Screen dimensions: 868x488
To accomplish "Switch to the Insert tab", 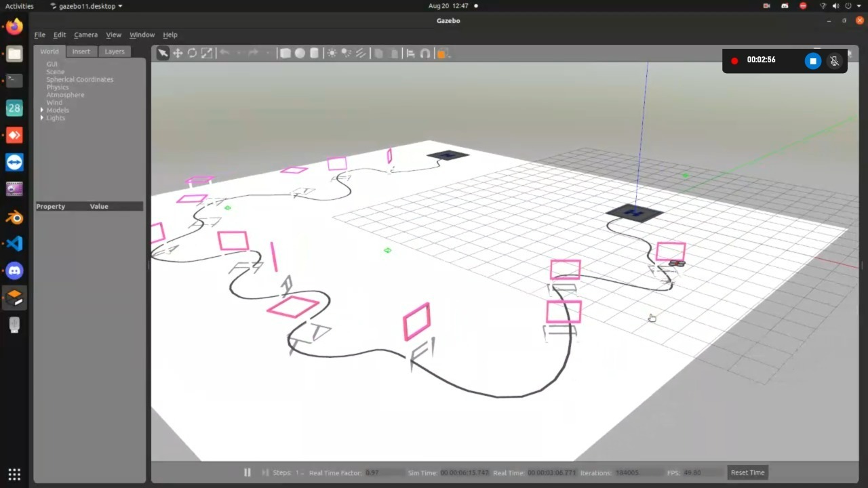I will click(81, 51).
